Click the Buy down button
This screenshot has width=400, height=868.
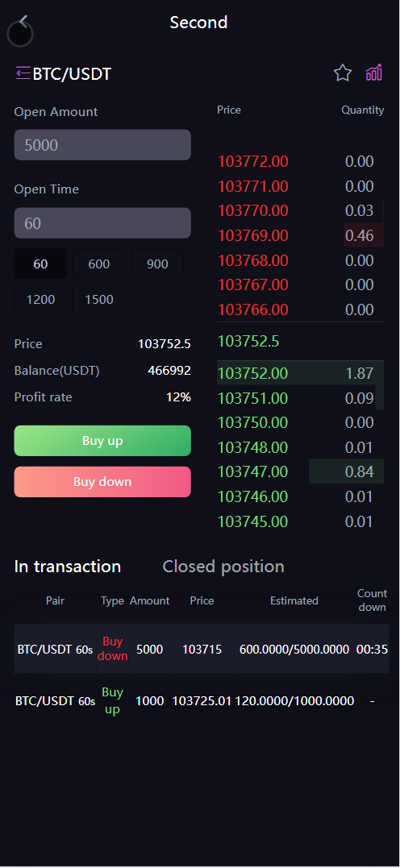(x=102, y=482)
